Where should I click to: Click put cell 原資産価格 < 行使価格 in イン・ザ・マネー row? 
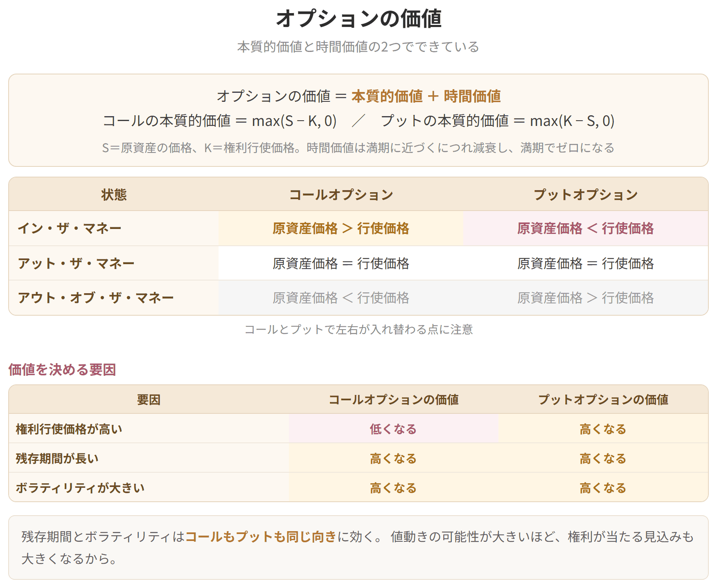[586, 228]
